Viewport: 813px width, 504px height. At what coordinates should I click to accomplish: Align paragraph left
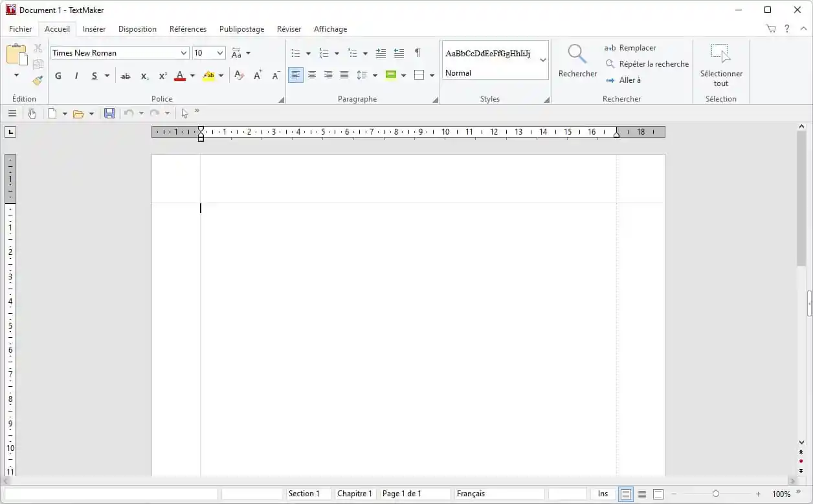tap(296, 76)
